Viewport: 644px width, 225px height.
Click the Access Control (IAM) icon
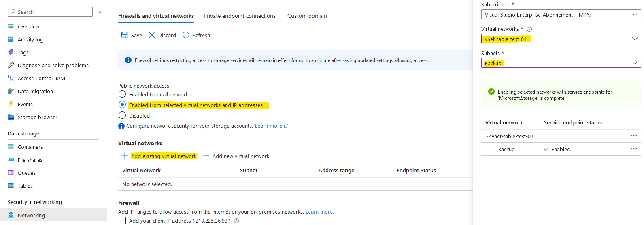11,78
